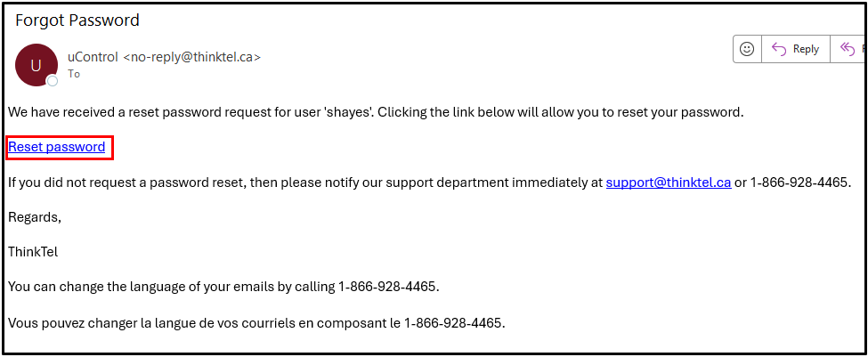Click the 'We have received a reset' sentence
868x357 pixels.
coord(375,112)
